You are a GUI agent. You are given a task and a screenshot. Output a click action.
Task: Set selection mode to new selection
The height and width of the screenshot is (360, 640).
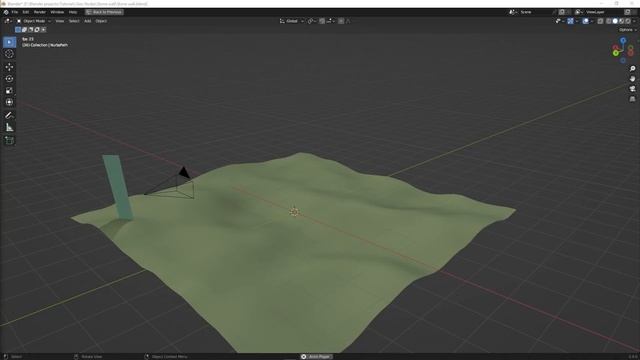tap(18, 29)
